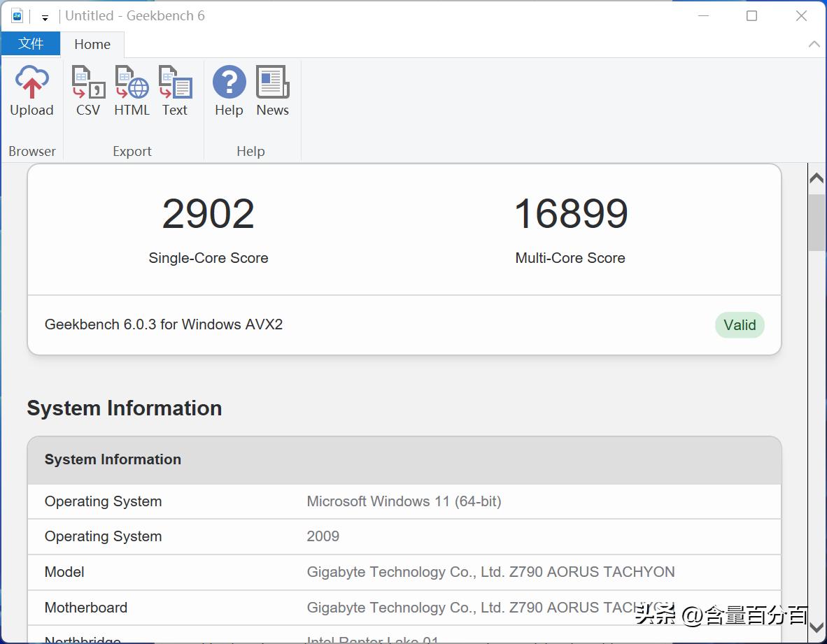
Task: Minimize the Geekbench window
Action: tap(702, 16)
